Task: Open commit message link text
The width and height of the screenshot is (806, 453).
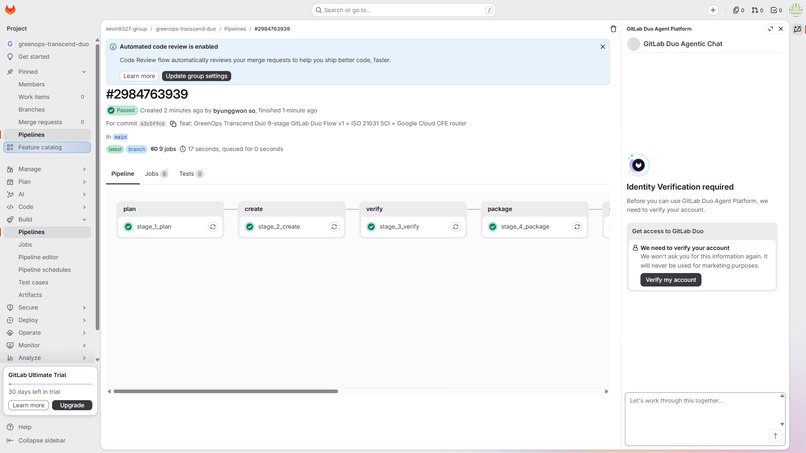Action: (x=323, y=123)
